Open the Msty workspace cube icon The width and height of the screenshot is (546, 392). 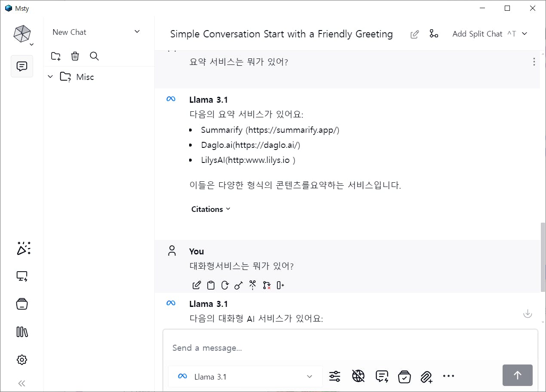tap(22, 34)
